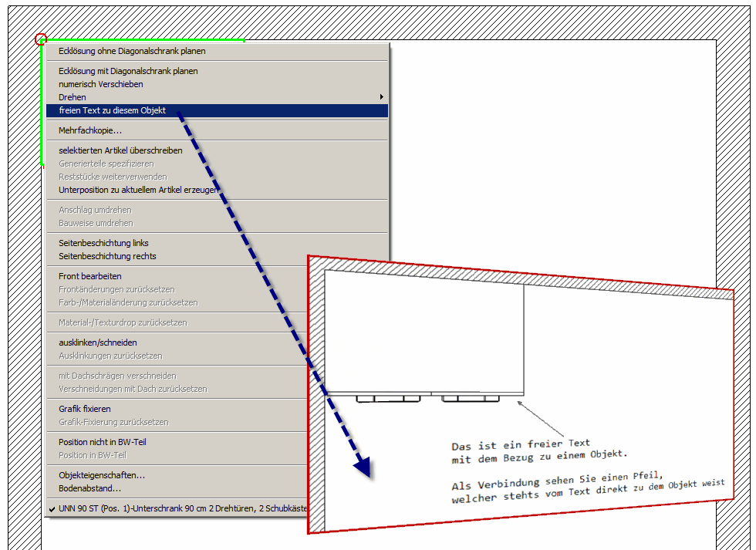This screenshot has height=550, width=756.
Task: Select Position nicht in BW-Teil
Action: (102, 442)
